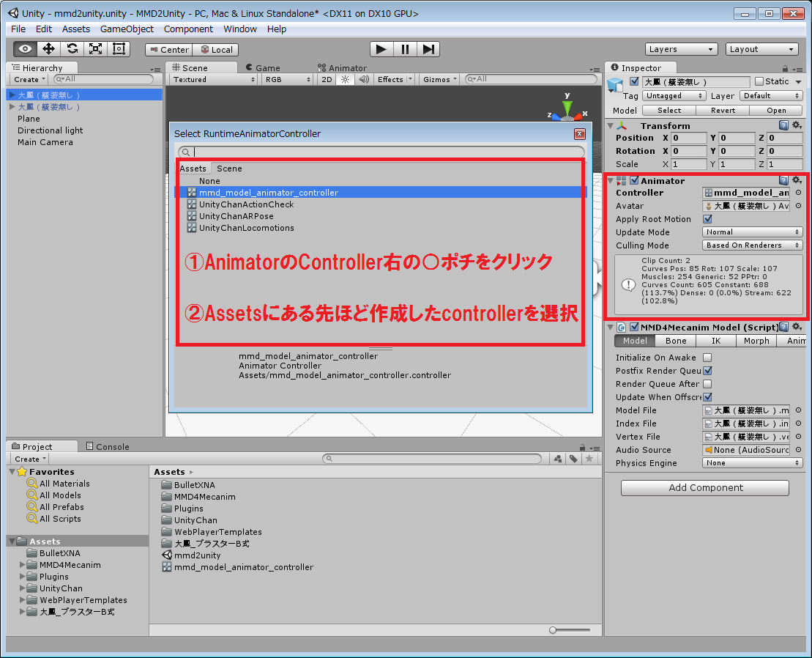Click search by type icon in Project
Viewport: 812px width, 658px height.
pyautogui.click(x=558, y=459)
